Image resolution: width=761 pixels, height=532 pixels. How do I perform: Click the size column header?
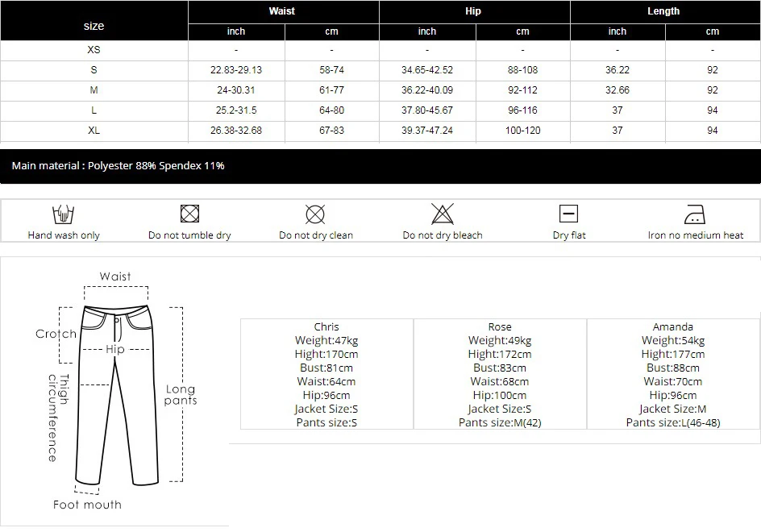click(x=94, y=26)
